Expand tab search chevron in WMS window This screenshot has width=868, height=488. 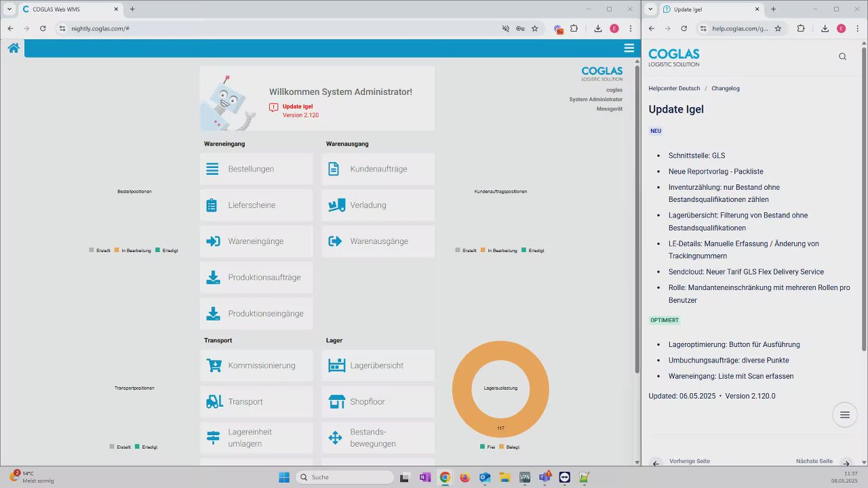pos(9,9)
